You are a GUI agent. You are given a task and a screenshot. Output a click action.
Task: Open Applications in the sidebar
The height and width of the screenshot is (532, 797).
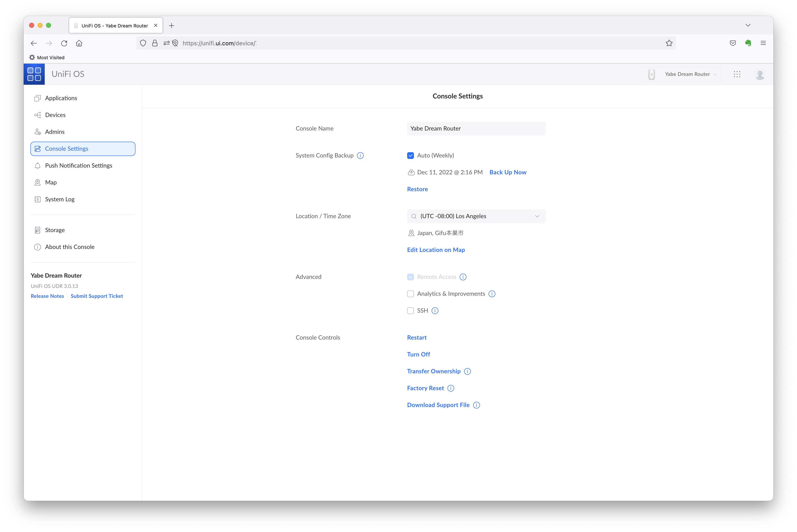coord(83,98)
